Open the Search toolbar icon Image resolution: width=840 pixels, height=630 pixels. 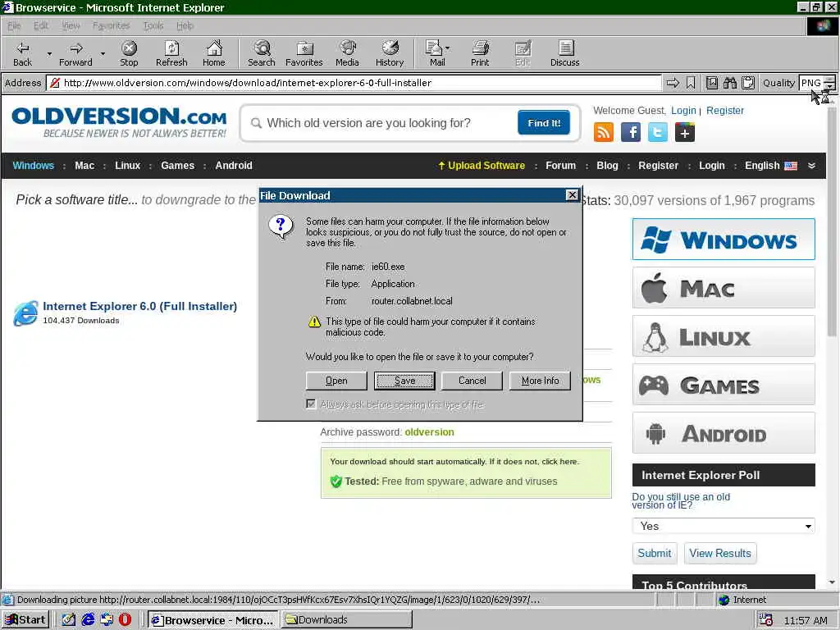pyautogui.click(x=262, y=53)
